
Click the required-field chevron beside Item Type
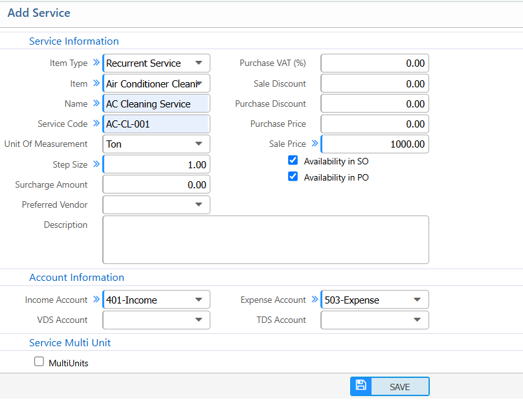tap(96, 63)
